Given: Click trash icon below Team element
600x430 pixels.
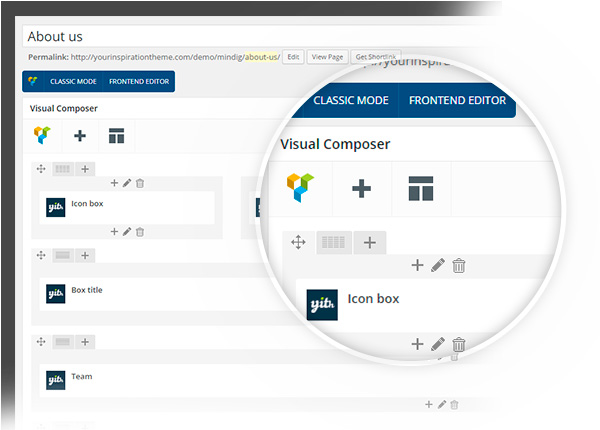Looking at the screenshot, I should (x=454, y=405).
